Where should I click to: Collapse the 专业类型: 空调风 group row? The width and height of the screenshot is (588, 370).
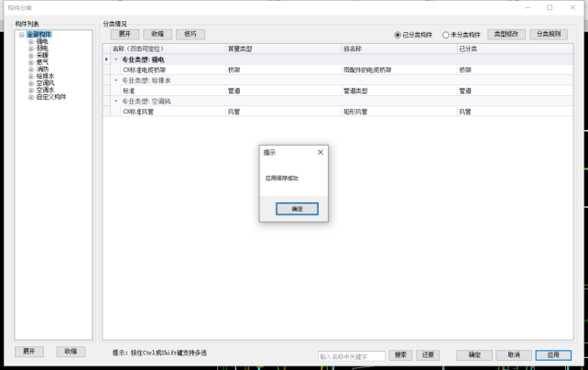click(x=115, y=101)
